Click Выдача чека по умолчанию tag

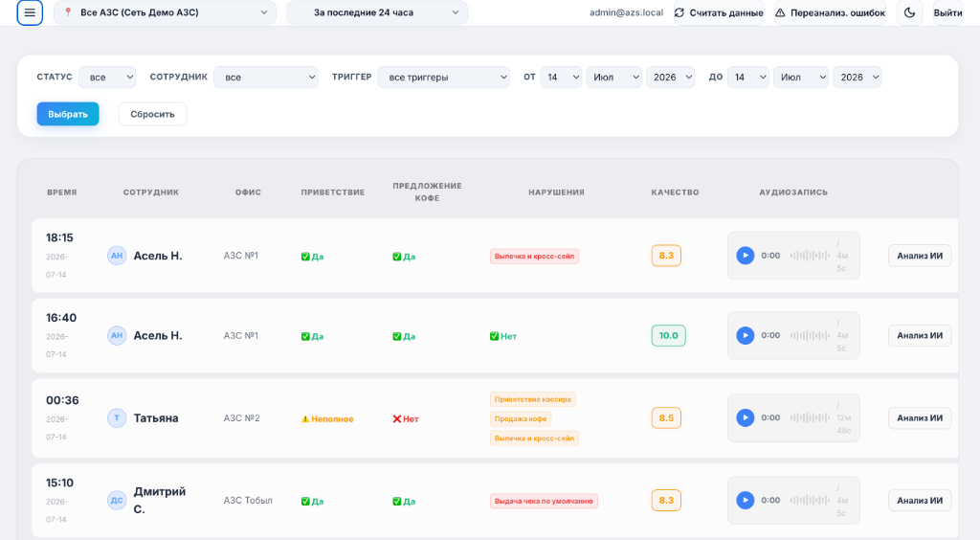pos(544,502)
